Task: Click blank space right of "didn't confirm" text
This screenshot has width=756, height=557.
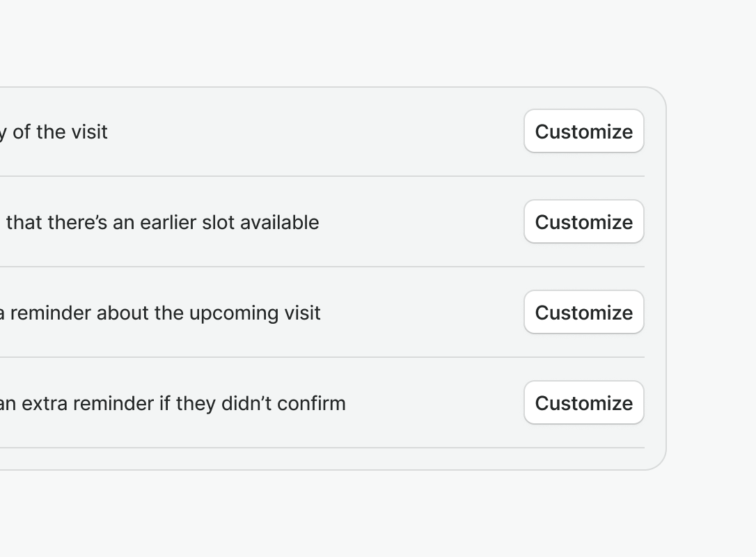Action: (x=432, y=404)
